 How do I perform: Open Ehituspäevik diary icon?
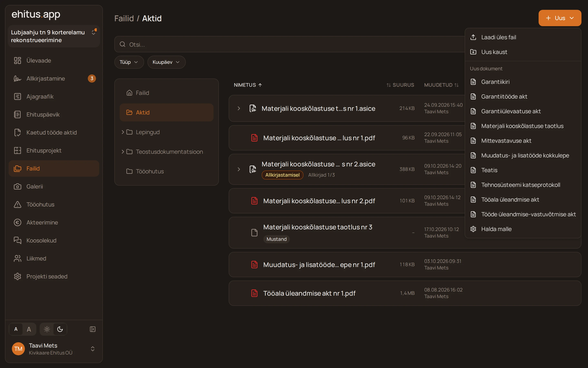[18, 114]
